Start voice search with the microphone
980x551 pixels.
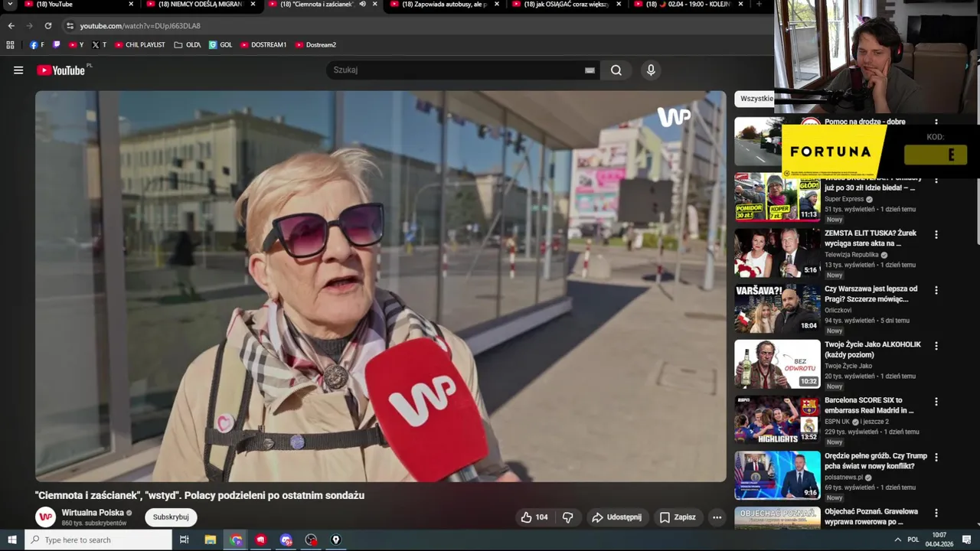651,70
